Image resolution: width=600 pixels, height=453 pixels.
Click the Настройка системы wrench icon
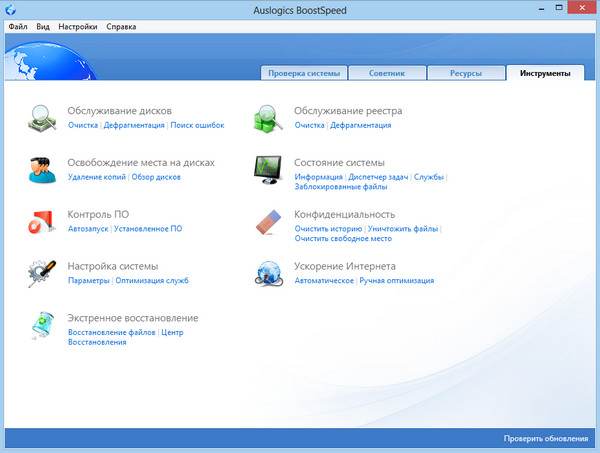pos(40,274)
